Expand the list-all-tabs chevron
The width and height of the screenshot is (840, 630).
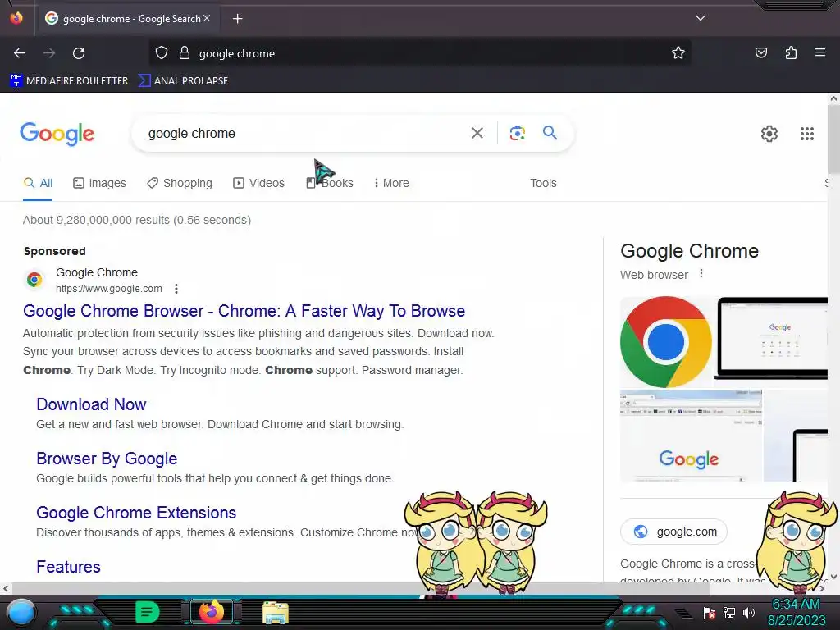coord(701,18)
